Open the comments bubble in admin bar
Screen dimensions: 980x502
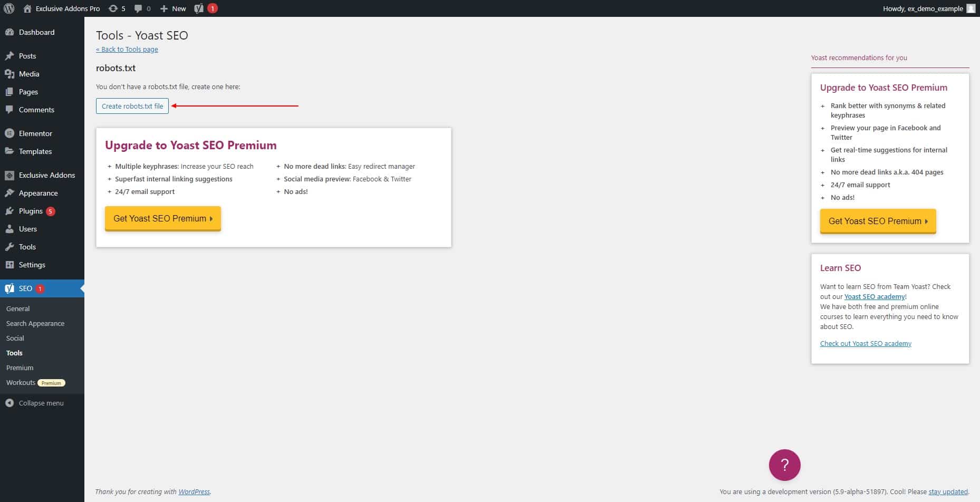point(142,8)
